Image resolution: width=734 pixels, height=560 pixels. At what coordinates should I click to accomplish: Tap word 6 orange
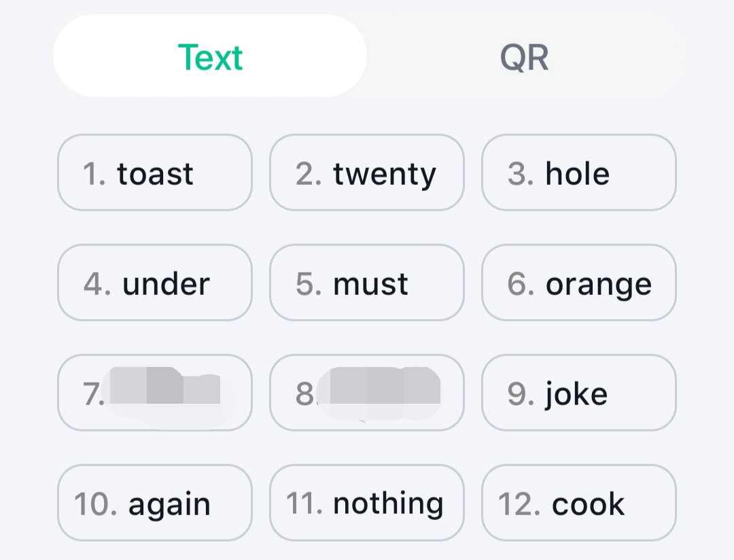[579, 282]
